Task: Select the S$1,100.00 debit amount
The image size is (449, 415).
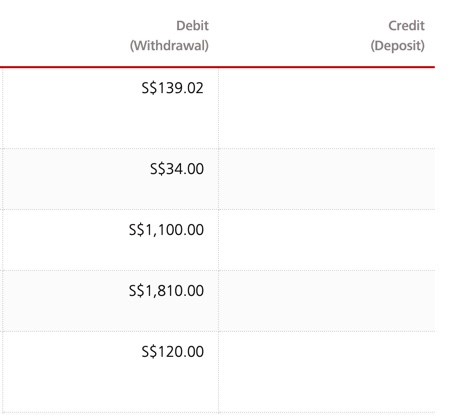Action: (x=166, y=230)
